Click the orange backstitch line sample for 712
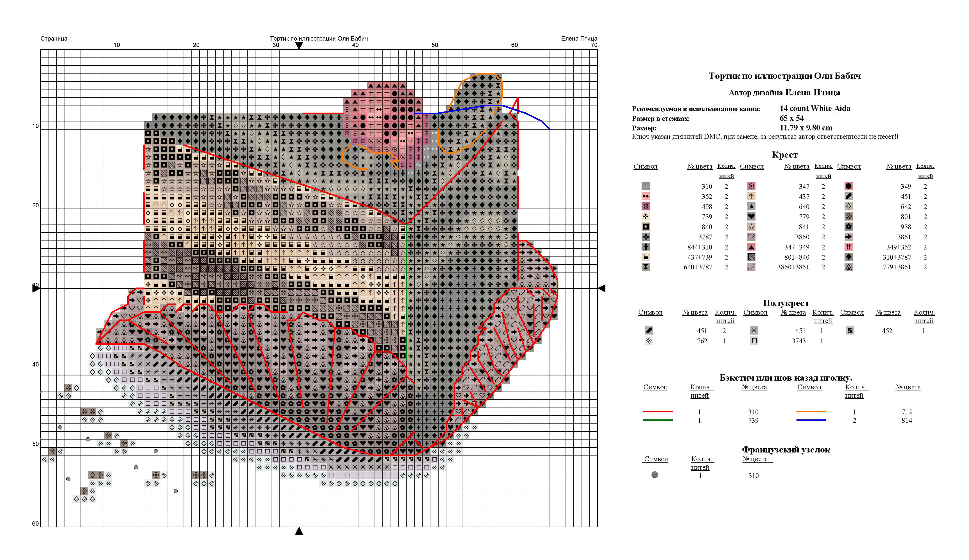 [811, 412]
